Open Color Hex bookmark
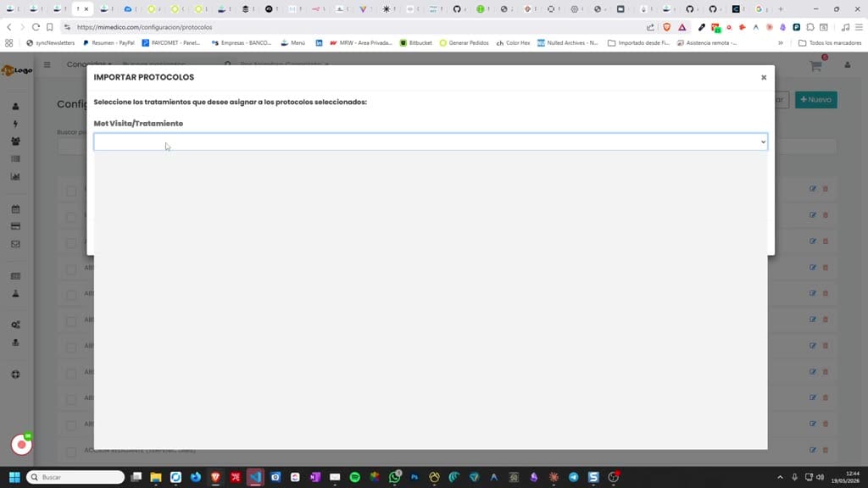The height and width of the screenshot is (488, 868). point(513,42)
